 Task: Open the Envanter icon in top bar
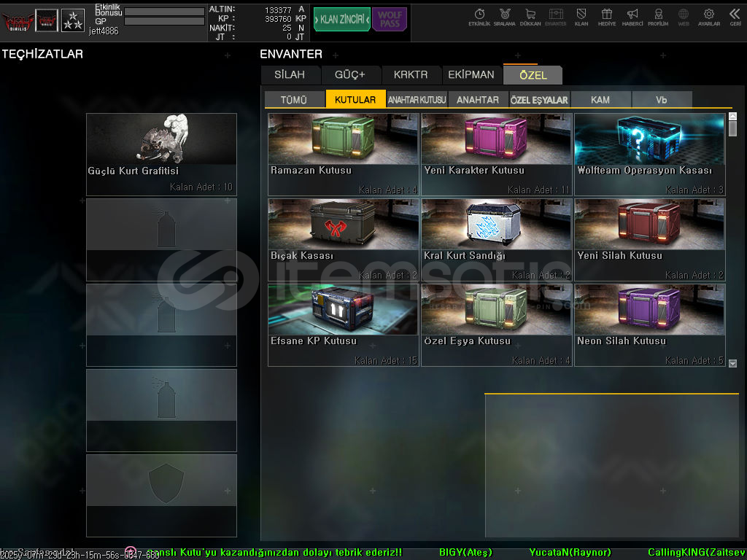pyautogui.click(x=555, y=17)
